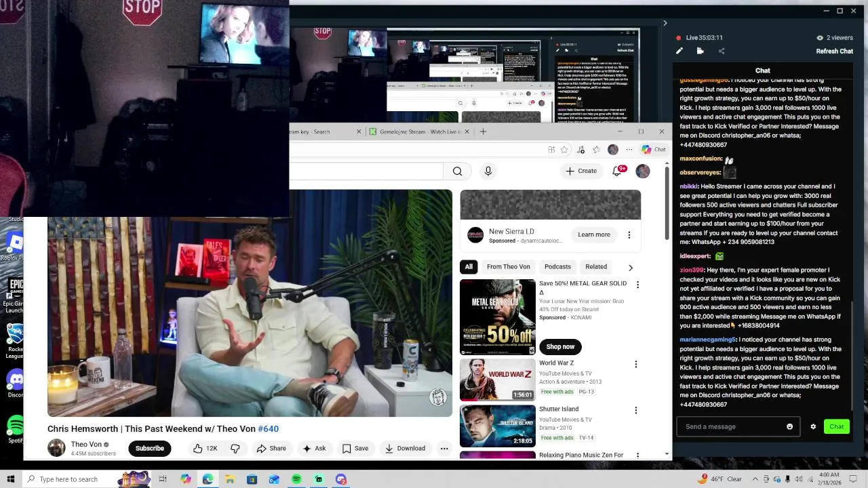Screen dimensions: 868x488
Task: Open Microsoft Store from taskbar
Action: [252, 479]
